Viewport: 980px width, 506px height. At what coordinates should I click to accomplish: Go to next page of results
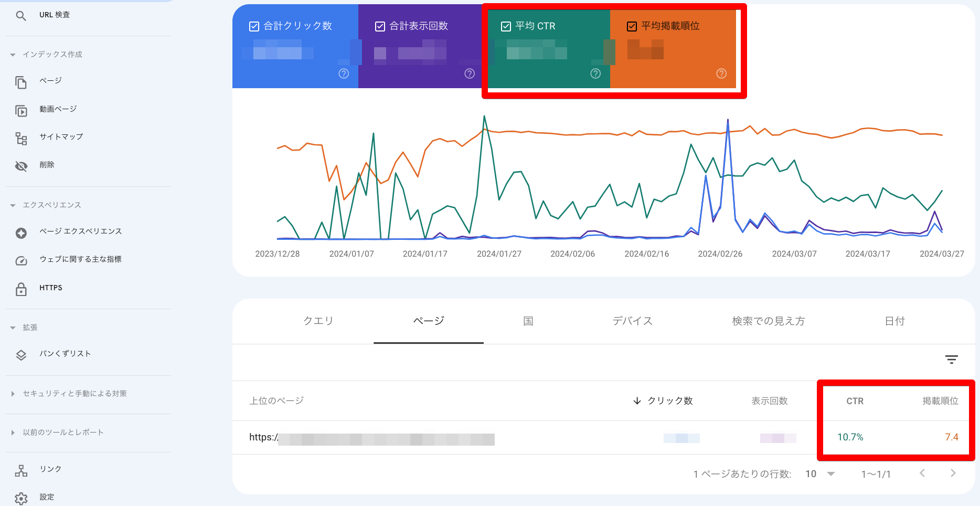[953, 473]
